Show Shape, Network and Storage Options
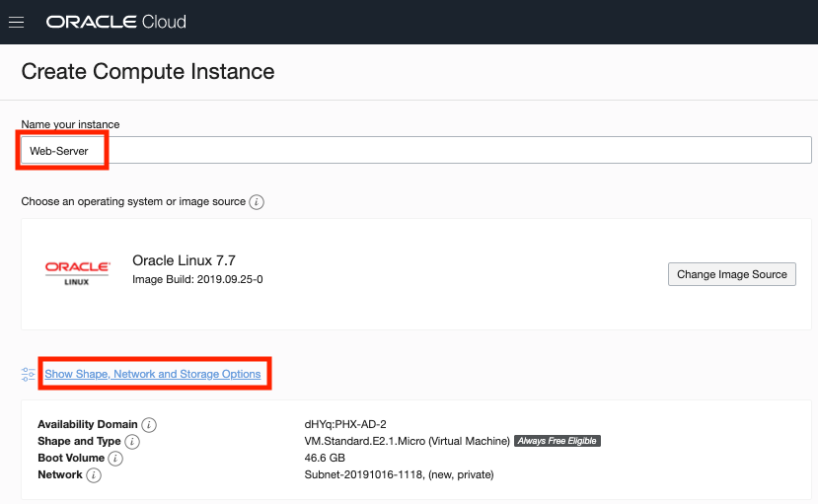This screenshot has height=504, width=818. point(152,374)
